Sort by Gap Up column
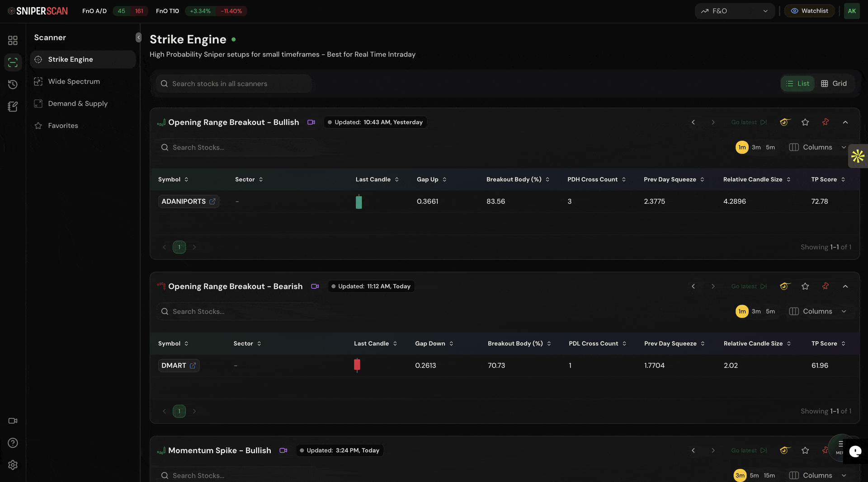This screenshot has height=482, width=868. [x=431, y=180]
